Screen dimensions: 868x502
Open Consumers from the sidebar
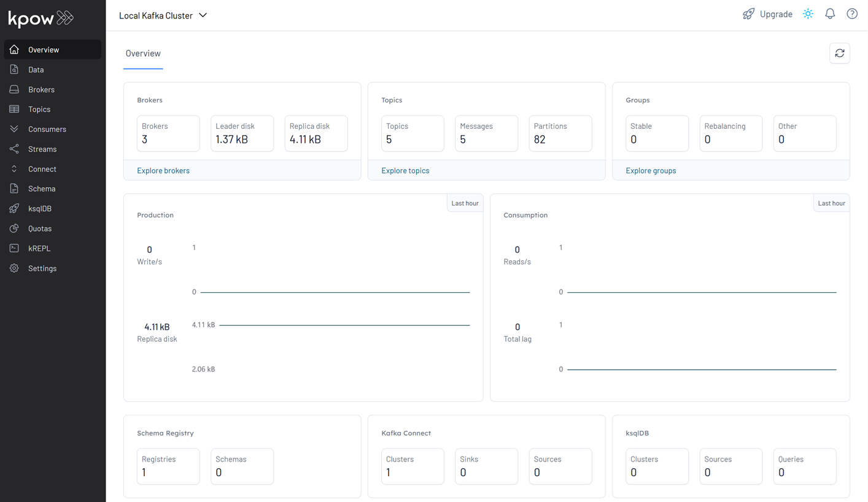(x=53, y=129)
